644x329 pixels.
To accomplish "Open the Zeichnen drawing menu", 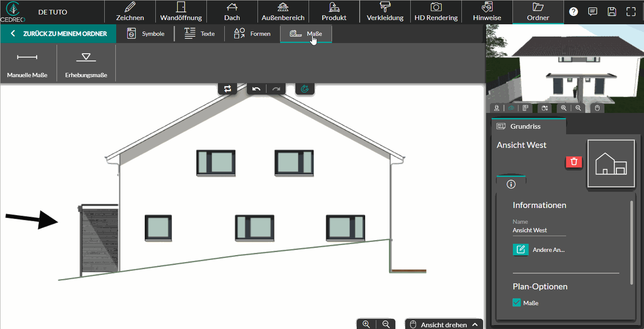I will [130, 12].
